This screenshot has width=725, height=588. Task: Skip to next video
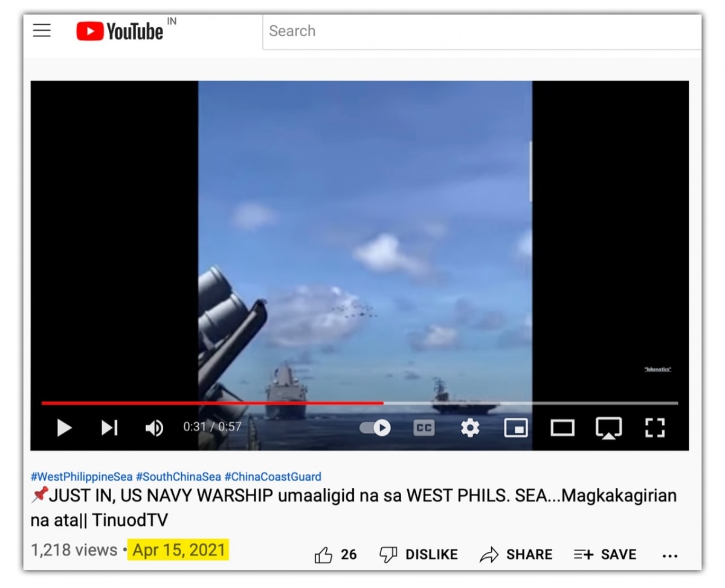(x=109, y=428)
